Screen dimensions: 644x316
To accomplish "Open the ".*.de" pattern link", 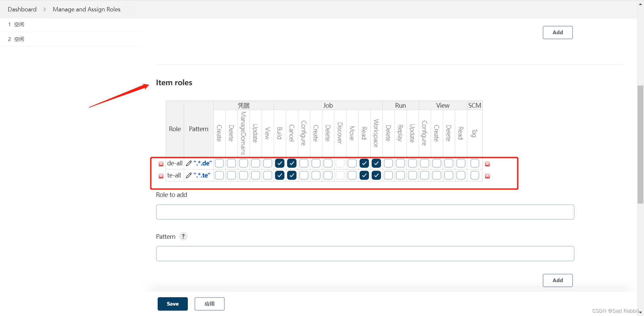I will click(x=203, y=163).
